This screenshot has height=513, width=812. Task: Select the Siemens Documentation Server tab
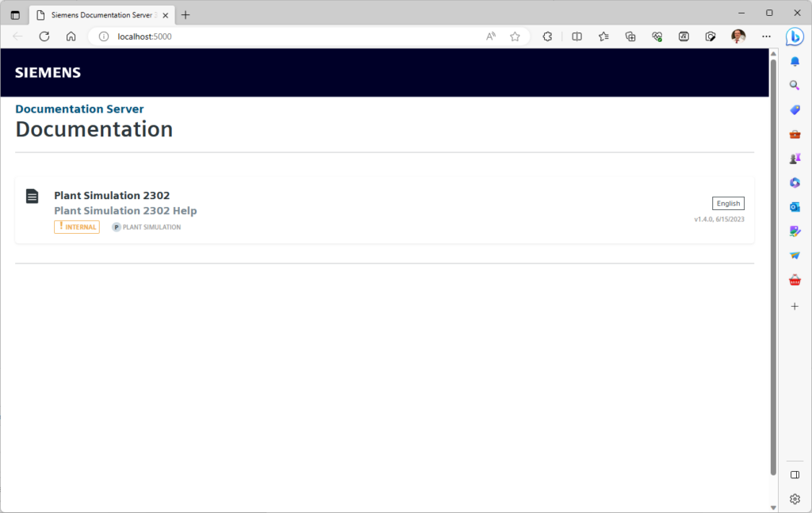pos(99,15)
